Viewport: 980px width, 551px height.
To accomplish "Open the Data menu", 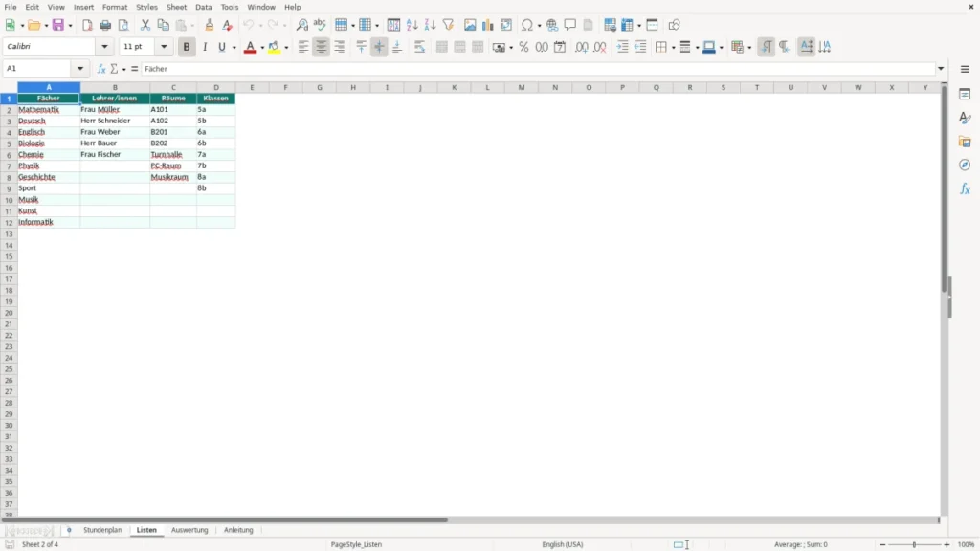I will (203, 7).
